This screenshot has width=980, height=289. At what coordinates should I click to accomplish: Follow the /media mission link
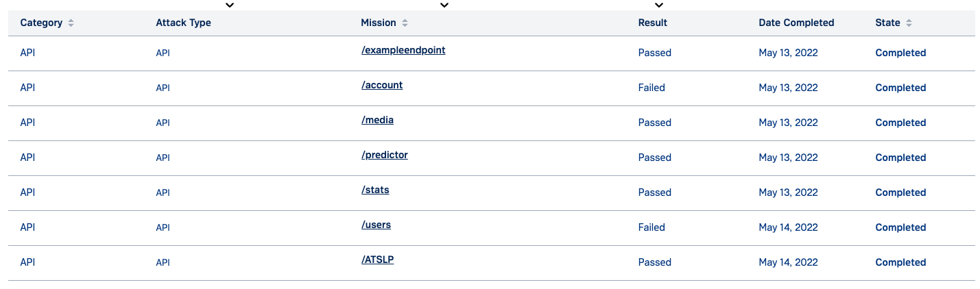point(377,120)
